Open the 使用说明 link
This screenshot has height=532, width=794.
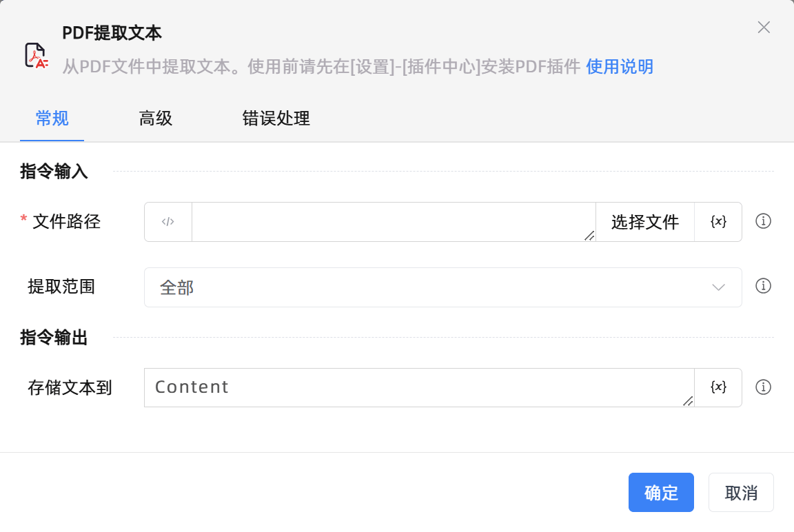click(620, 66)
